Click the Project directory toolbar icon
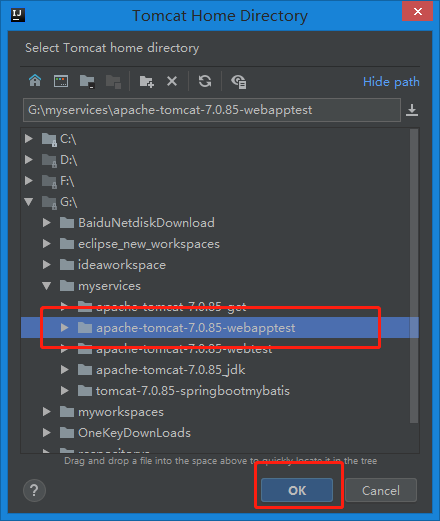This screenshot has width=440, height=521. (x=87, y=81)
